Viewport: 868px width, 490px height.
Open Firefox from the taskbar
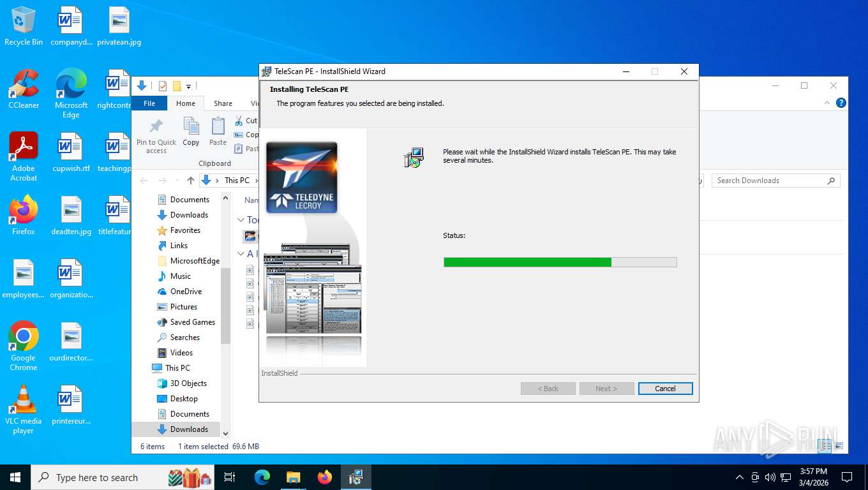click(x=325, y=477)
